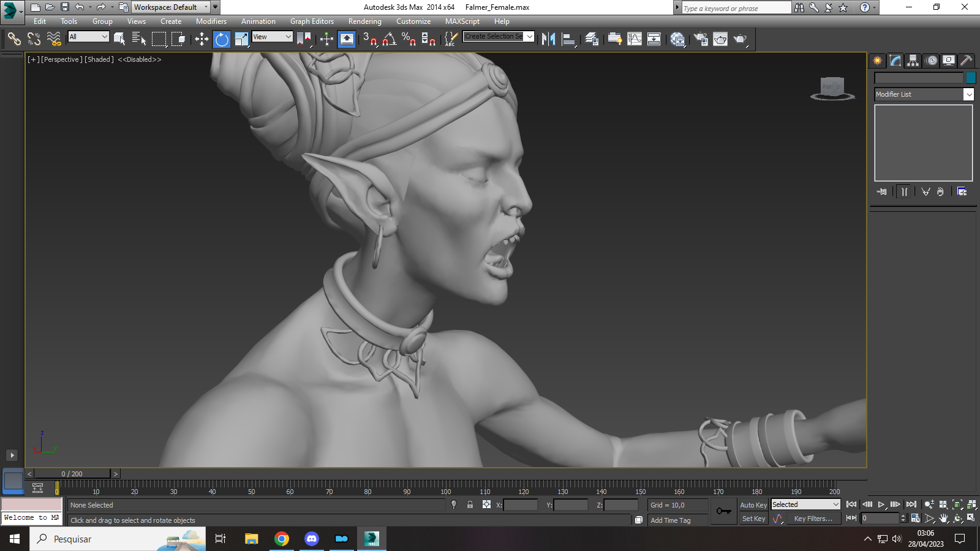This screenshot has height=551, width=980.
Task: Click the Set Key button
Action: tap(753, 519)
